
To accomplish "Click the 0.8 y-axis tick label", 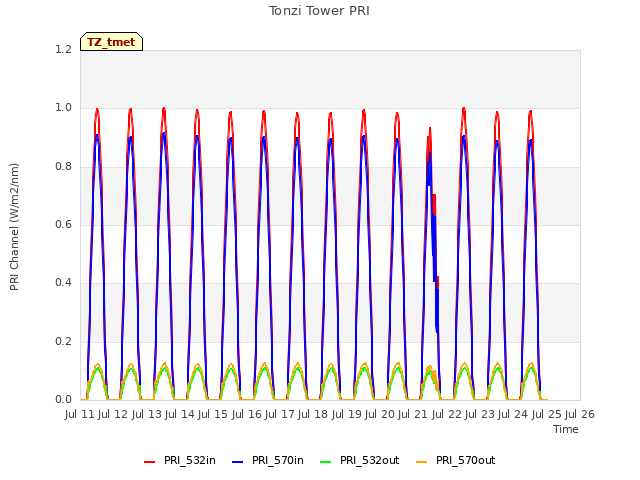I will coord(63,167).
